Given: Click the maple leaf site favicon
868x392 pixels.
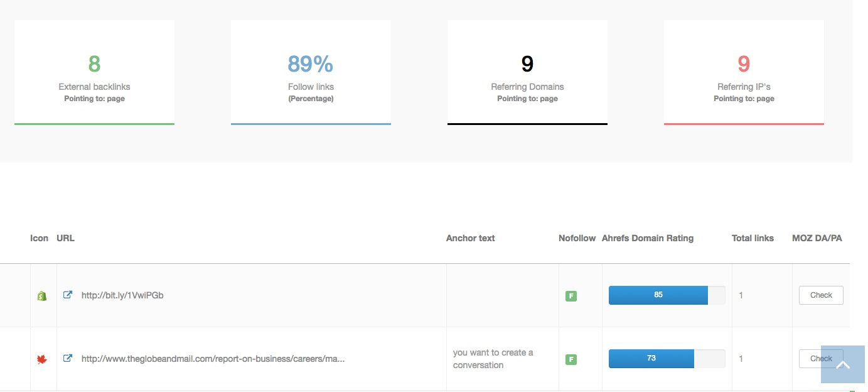Looking at the screenshot, I should pyautogui.click(x=41, y=359).
